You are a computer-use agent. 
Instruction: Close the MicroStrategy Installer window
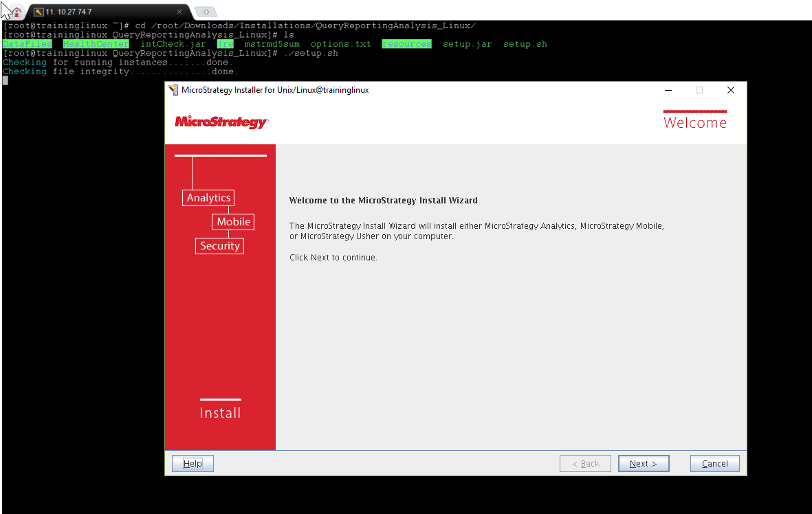(731, 90)
